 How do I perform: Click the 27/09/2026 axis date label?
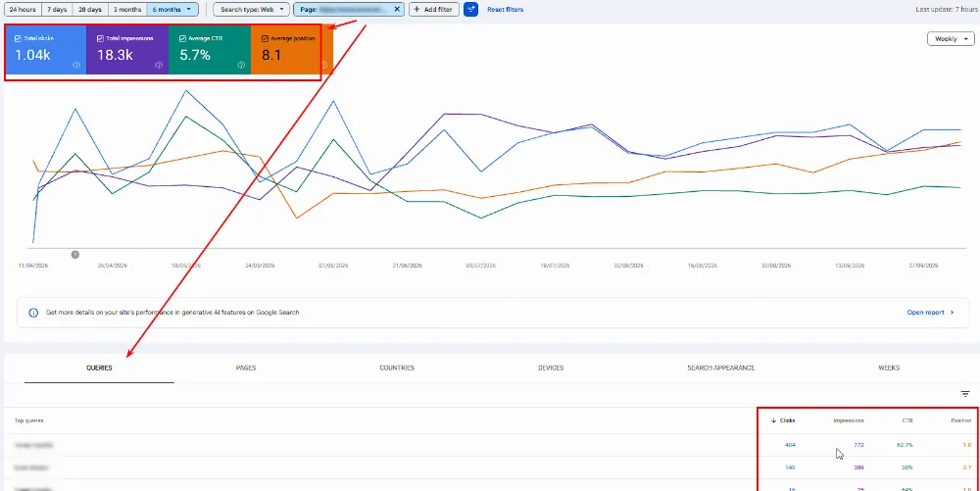pos(924,266)
